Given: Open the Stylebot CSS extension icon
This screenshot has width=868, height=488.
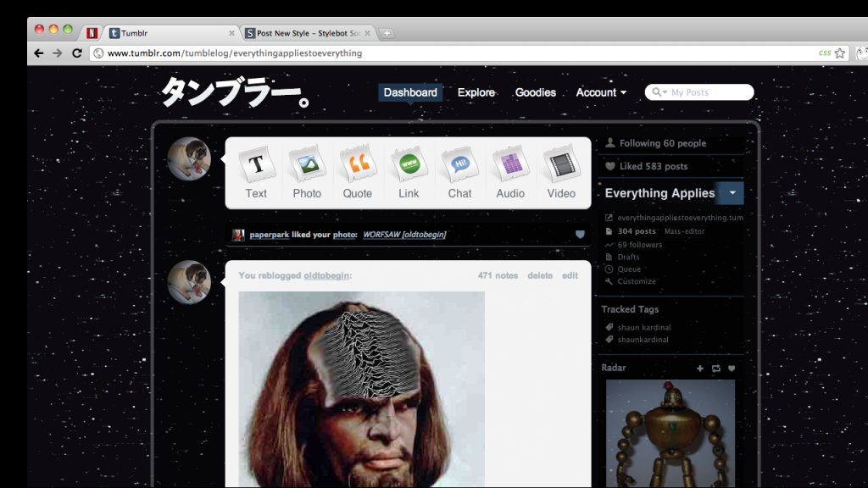Looking at the screenshot, I should click(x=825, y=53).
